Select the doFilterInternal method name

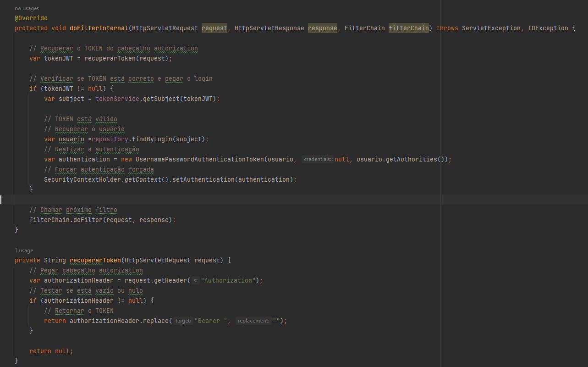click(x=99, y=28)
